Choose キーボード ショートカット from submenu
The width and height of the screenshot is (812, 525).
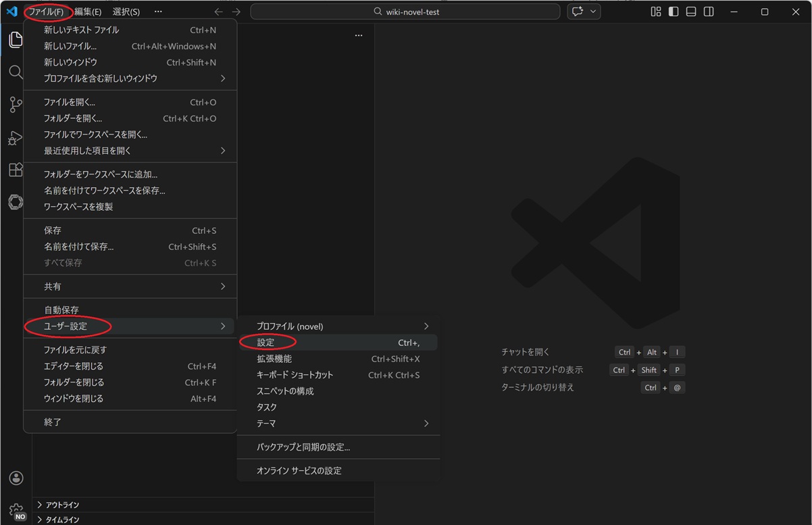tap(295, 375)
